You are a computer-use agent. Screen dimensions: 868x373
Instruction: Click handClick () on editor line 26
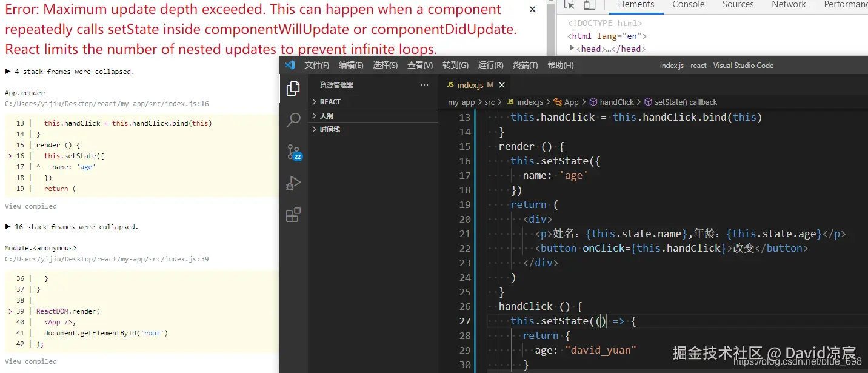[x=540, y=306]
